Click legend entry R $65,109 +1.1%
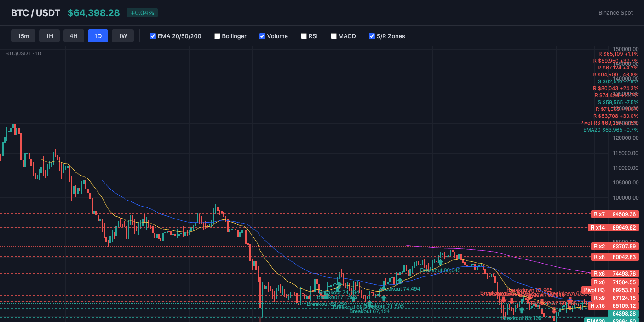 click(618, 54)
